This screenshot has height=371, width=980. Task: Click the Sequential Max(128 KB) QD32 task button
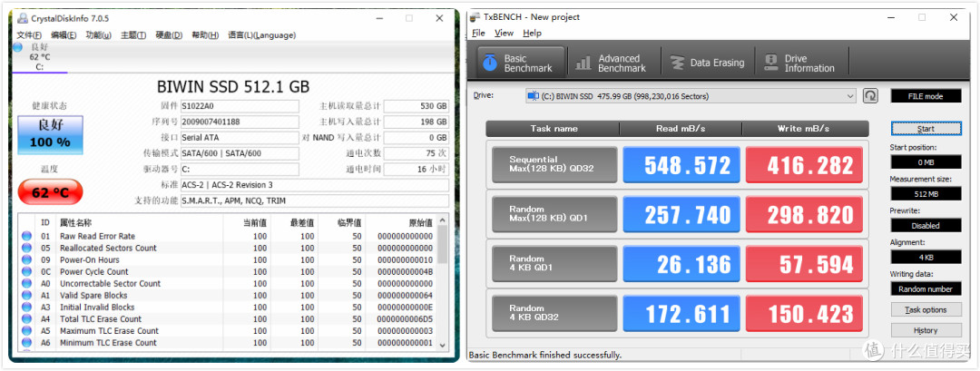click(x=554, y=165)
